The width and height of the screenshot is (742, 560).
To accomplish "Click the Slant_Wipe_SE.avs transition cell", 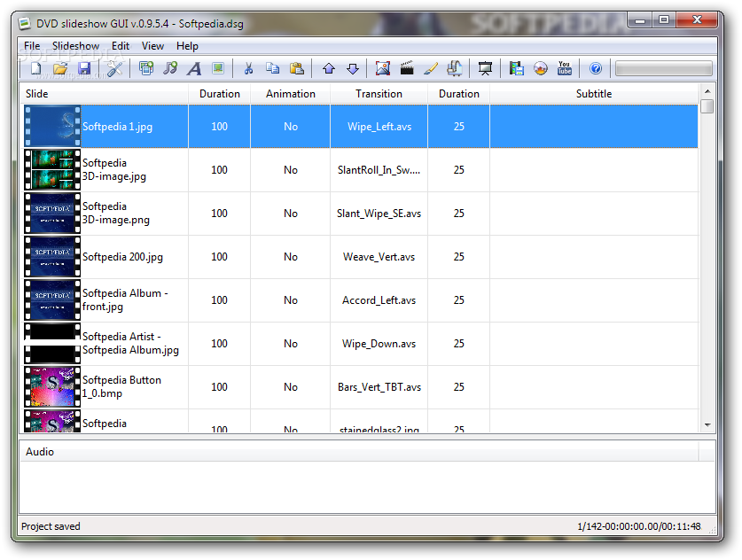I will (x=379, y=214).
